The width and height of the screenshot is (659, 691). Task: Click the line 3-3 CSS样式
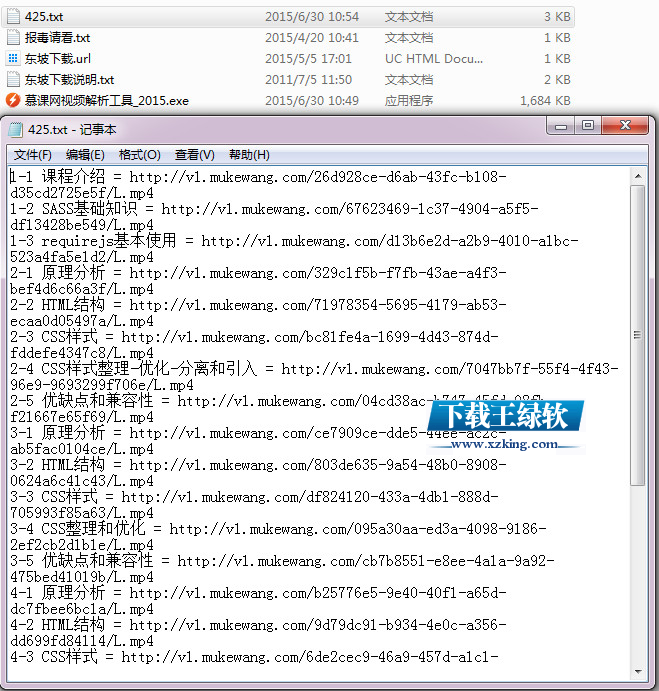pyautogui.click(x=254, y=497)
